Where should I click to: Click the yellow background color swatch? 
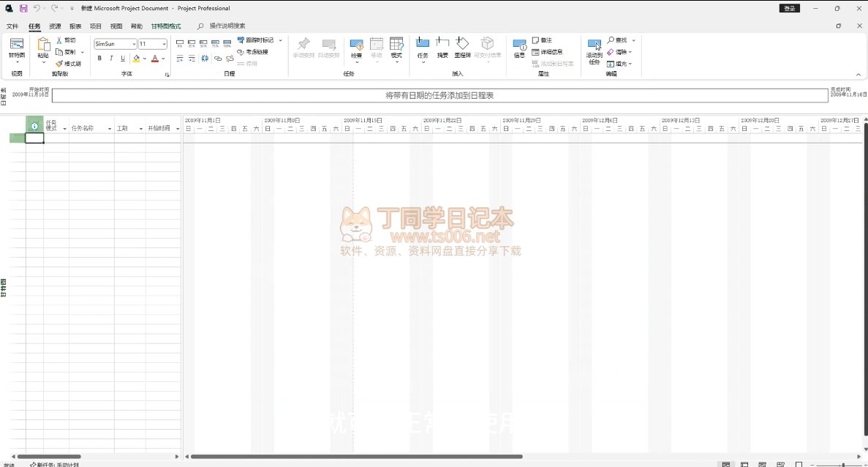pyautogui.click(x=137, y=59)
